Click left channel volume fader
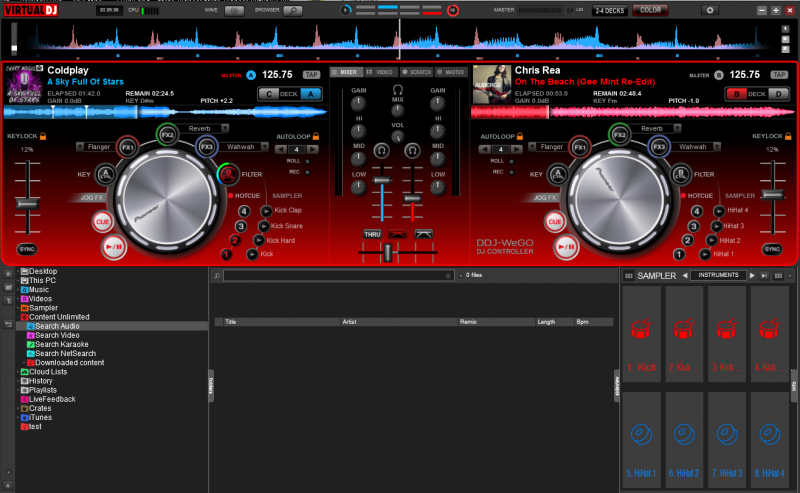This screenshot has width=800, height=493. point(382,180)
